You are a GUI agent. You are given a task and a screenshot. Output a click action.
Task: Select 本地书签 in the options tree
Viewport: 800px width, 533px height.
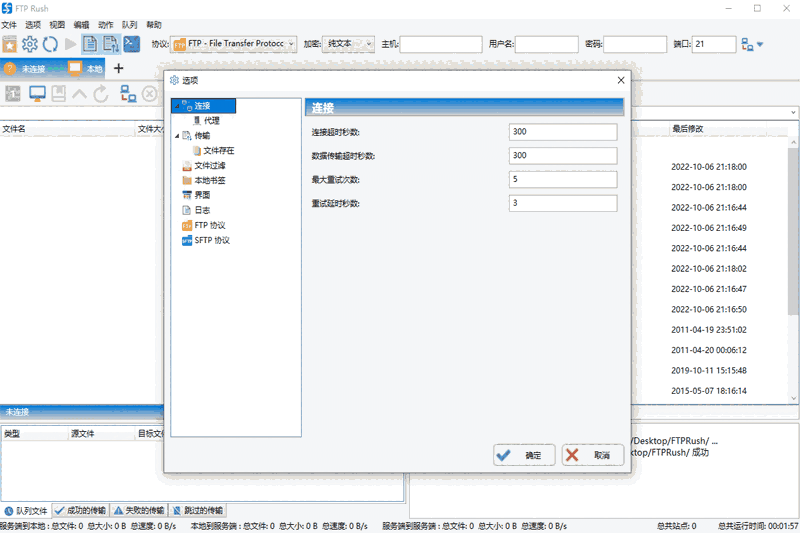point(210,181)
